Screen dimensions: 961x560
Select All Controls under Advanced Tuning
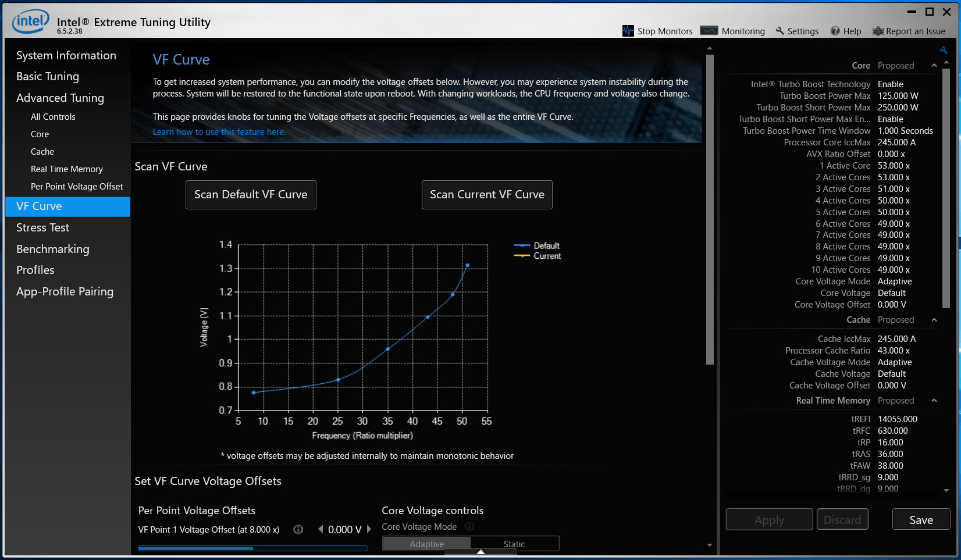pos(53,116)
